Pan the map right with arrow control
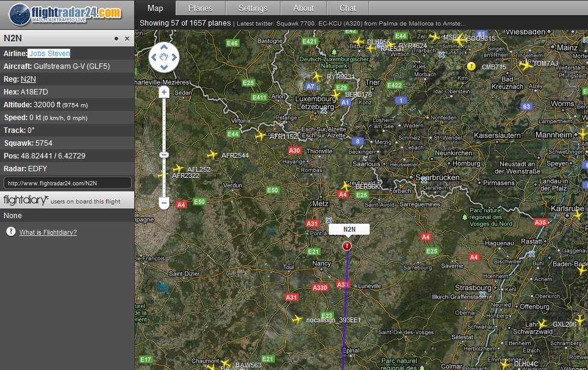This screenshot has height=370, width=588. point(174,58)
